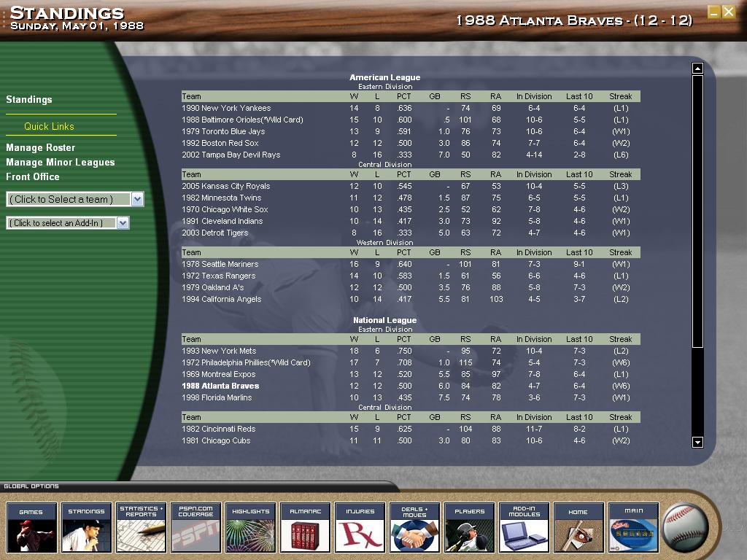Open the Highlights fireworks icon
This screenshot has width=747, height=560.
coord(251,527)
